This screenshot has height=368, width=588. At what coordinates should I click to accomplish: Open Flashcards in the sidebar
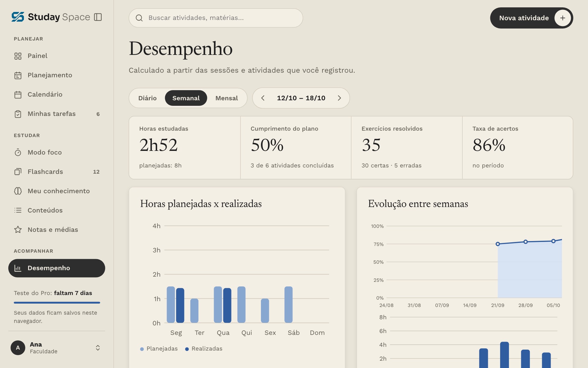(x=57, y=172)
